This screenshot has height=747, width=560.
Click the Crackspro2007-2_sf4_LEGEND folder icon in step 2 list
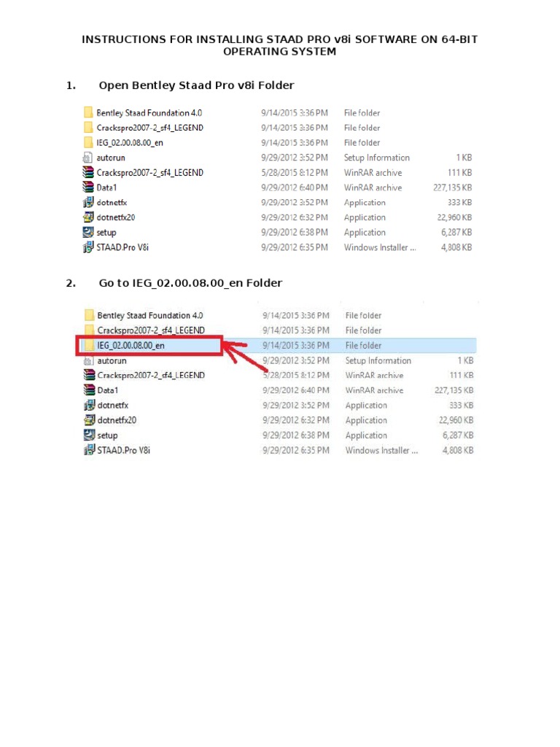pos(89,330)
